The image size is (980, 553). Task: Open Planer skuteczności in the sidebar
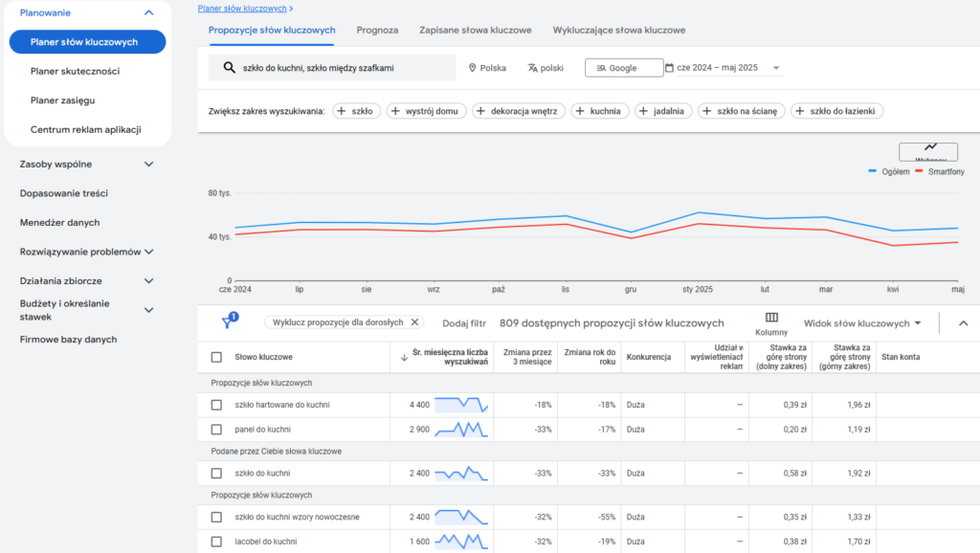pos(75,71)
